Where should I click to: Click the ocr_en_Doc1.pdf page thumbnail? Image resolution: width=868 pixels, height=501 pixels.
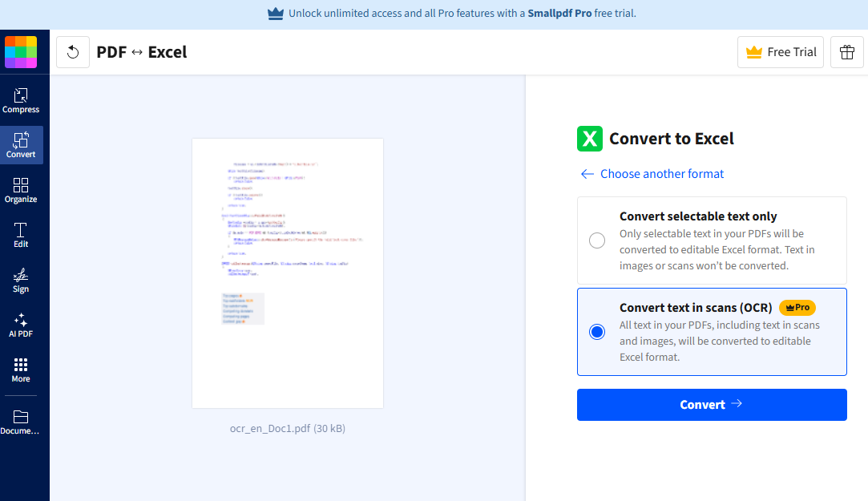click(287, 273)
